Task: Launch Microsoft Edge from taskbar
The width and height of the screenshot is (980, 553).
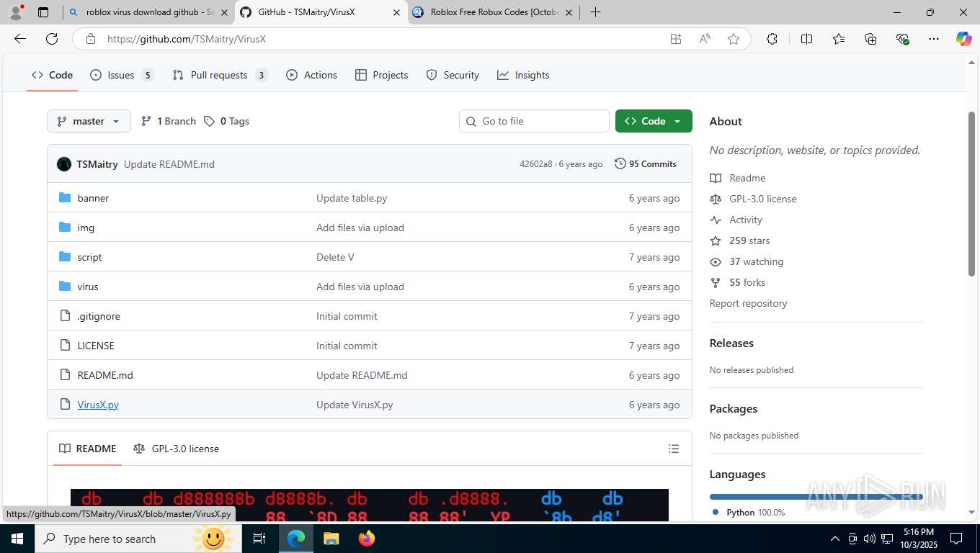Action: pyautogui.click(x=296, y=539)
